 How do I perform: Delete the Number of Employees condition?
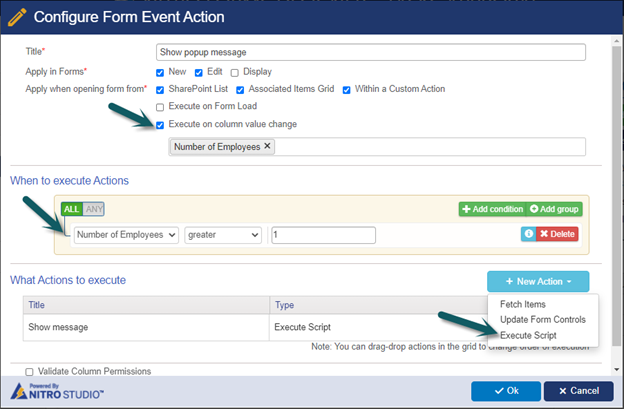[557, 234]
